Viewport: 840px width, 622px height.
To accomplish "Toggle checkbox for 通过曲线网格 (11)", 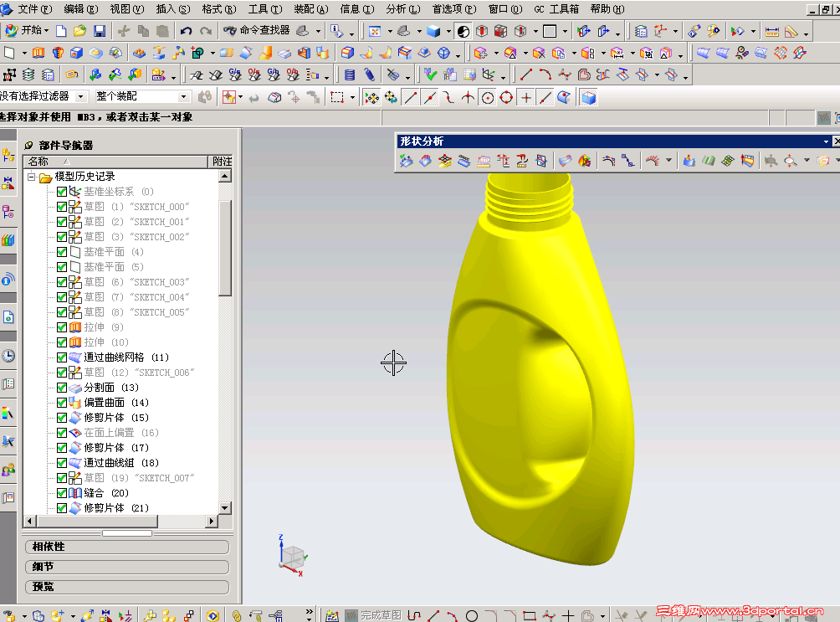I will tap(62, 357).
